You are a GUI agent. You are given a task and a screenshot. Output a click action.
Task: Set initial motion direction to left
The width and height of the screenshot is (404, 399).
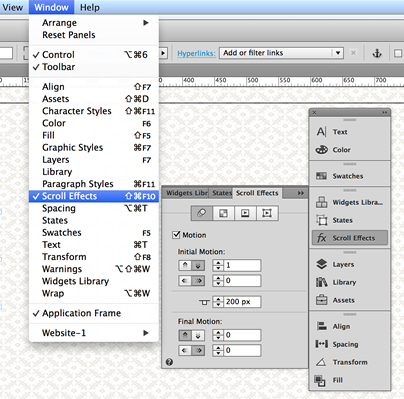point(185,281)
